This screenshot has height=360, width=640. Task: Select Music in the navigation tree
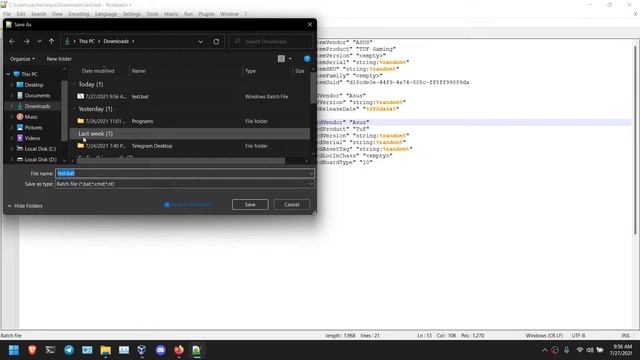point(31,117)
